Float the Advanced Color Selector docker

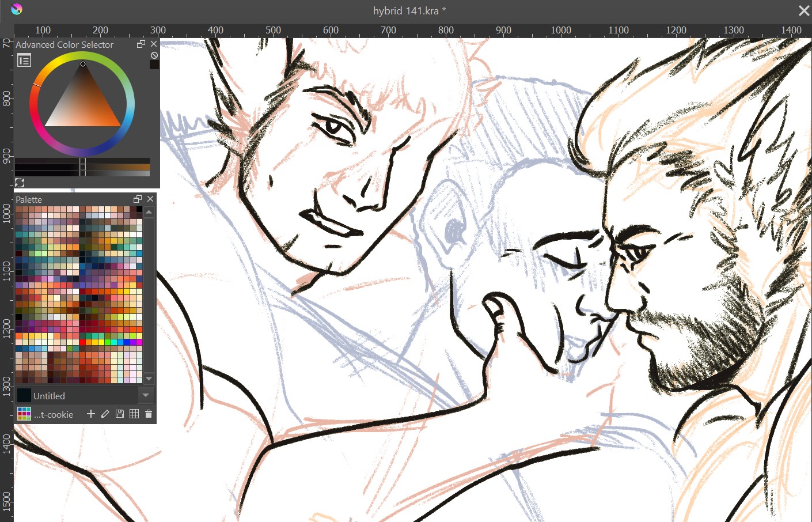[141, 44]
